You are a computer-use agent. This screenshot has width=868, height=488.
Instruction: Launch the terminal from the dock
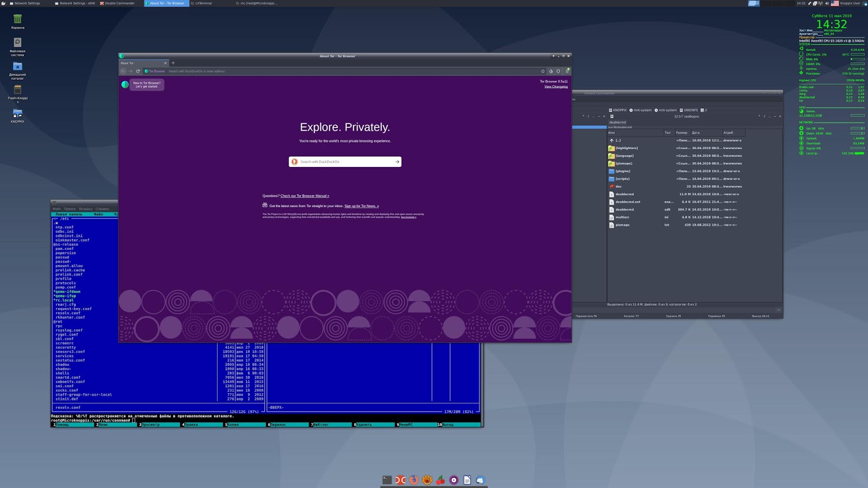[x=387, y=480]
